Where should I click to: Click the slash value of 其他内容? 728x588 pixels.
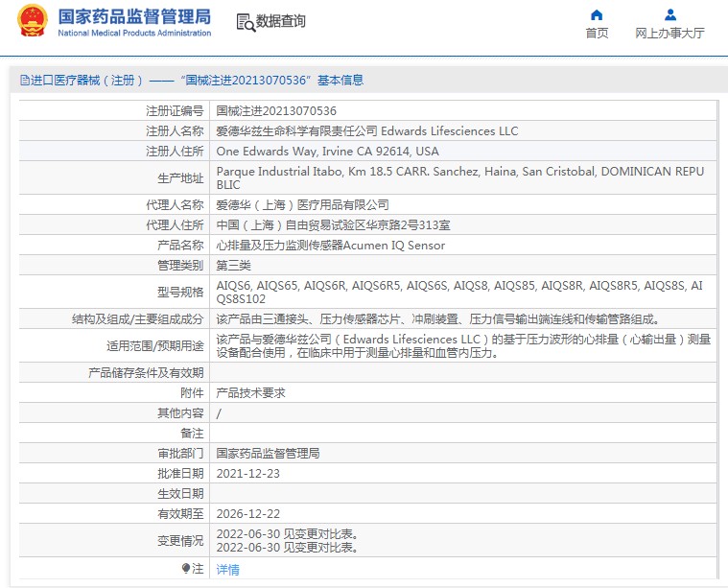(x=219, y=413)
